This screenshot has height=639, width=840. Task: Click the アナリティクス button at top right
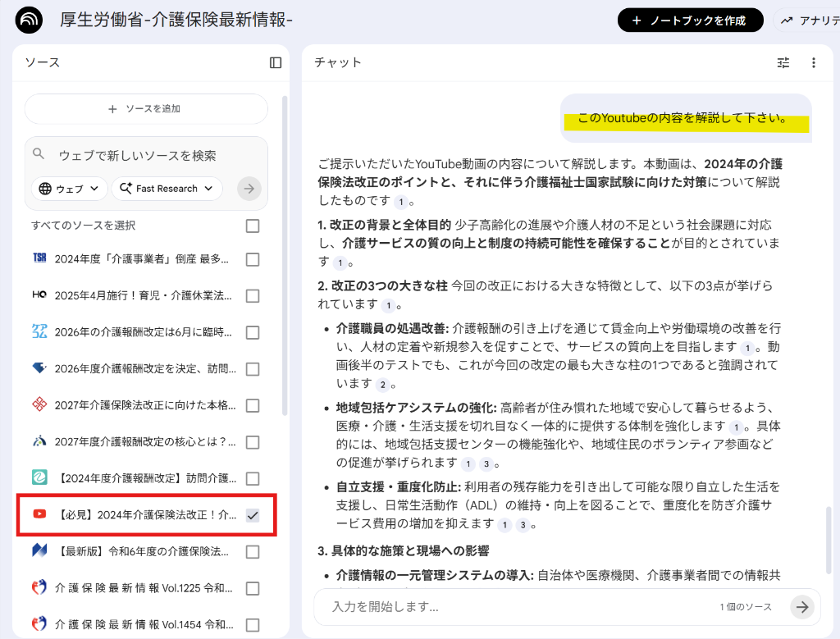tap(807, 21)
